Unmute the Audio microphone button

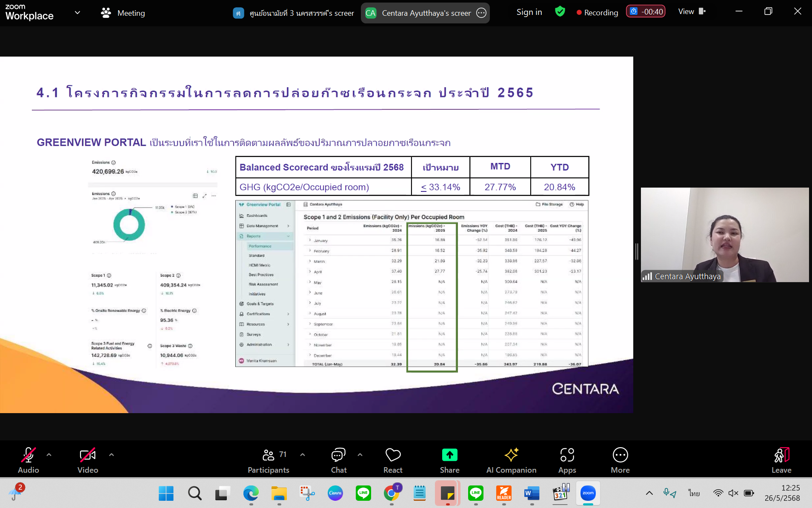(x=28, y=460)
